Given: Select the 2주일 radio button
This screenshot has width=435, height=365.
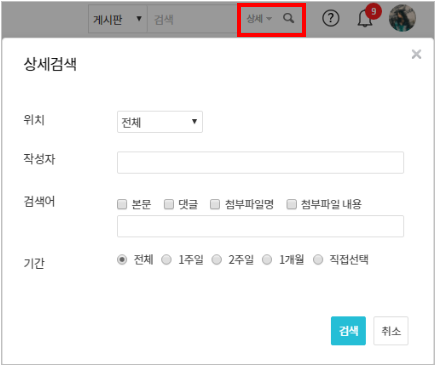Looking at the screenshot, I should coord(217,259).
